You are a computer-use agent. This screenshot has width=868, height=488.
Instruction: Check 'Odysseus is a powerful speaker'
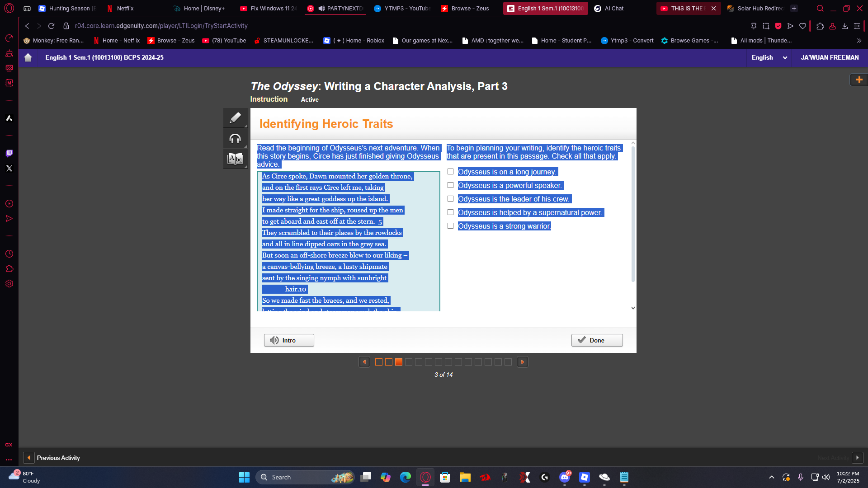coord(450,185)
